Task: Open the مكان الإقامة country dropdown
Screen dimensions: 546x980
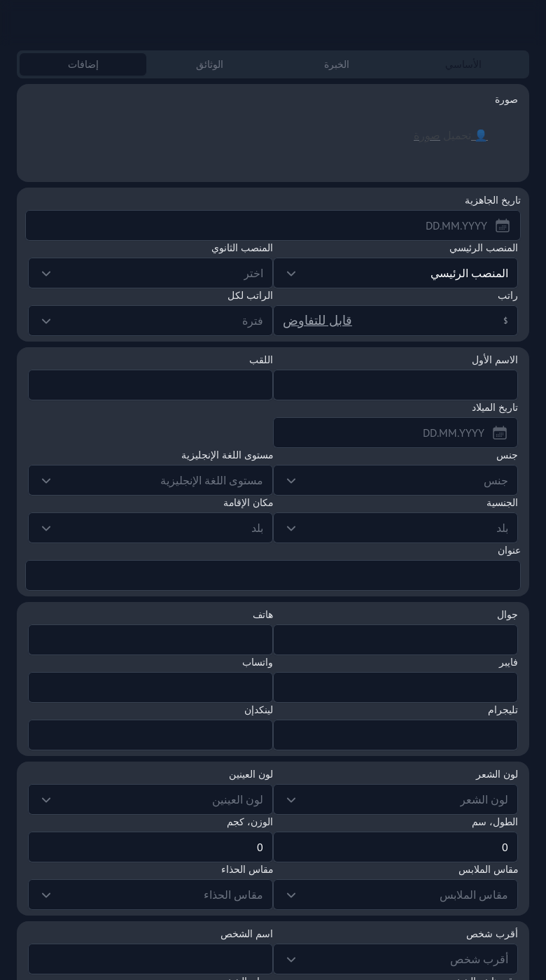Action: [150, 528]
